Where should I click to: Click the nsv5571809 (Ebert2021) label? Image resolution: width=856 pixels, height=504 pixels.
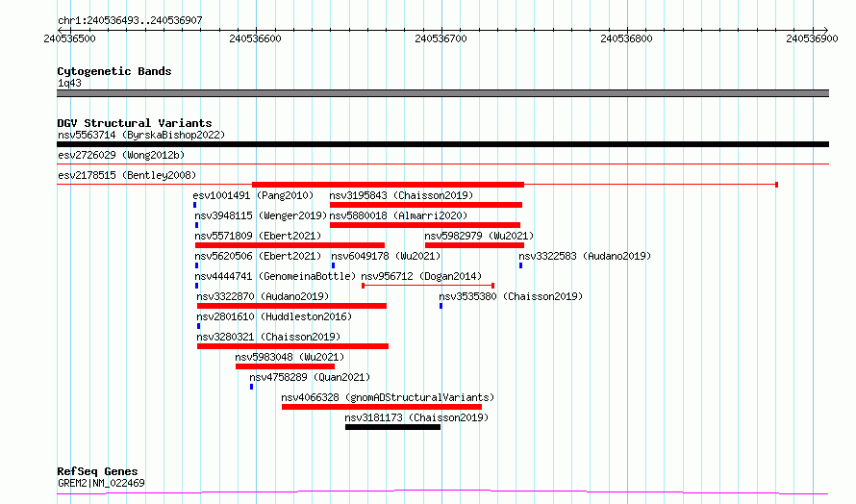pos(258,236)
